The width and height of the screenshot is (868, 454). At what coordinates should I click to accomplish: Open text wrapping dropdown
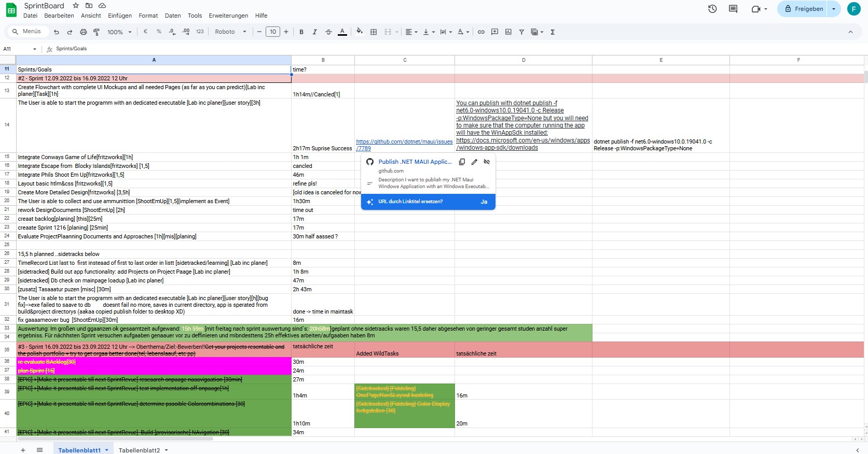click(446, 32)
